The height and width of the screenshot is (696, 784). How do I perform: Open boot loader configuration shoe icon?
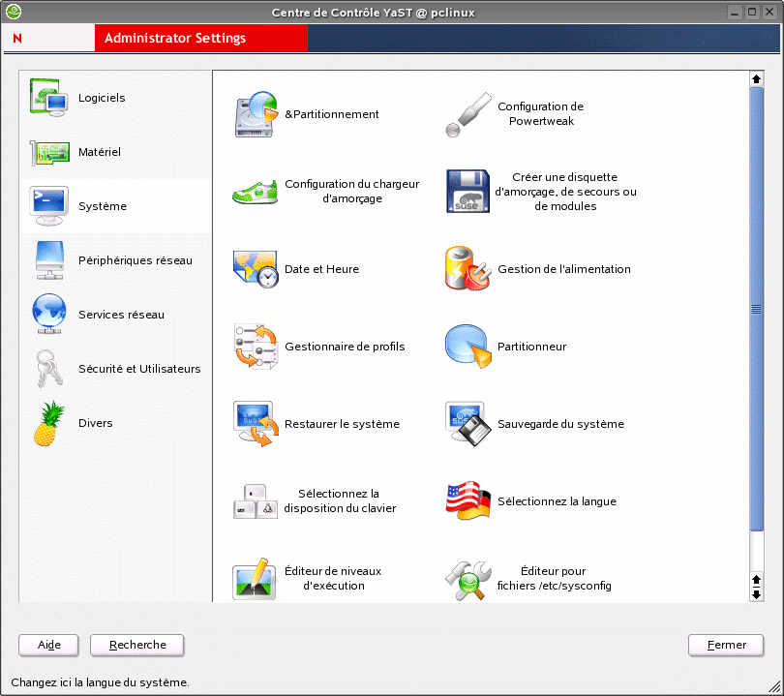coord(255,192)
